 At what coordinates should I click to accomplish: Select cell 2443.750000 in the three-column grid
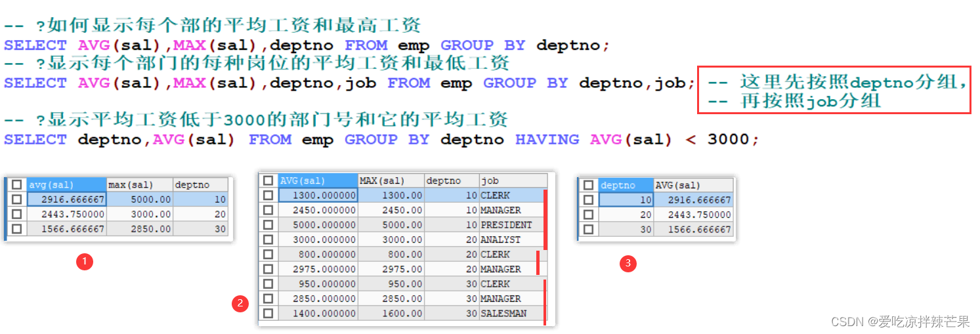point(66,214)
